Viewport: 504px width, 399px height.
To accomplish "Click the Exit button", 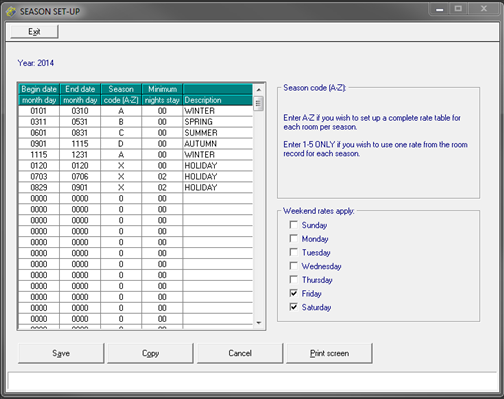I will (34, 32).
